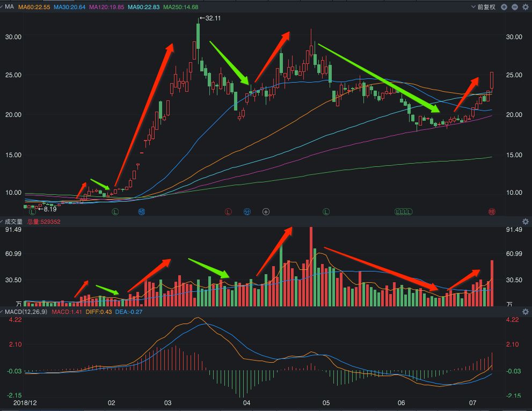The height and width of the screenshot is (411, 532).
Task: Click green L marker above 05 month
Action: [326, 212]
